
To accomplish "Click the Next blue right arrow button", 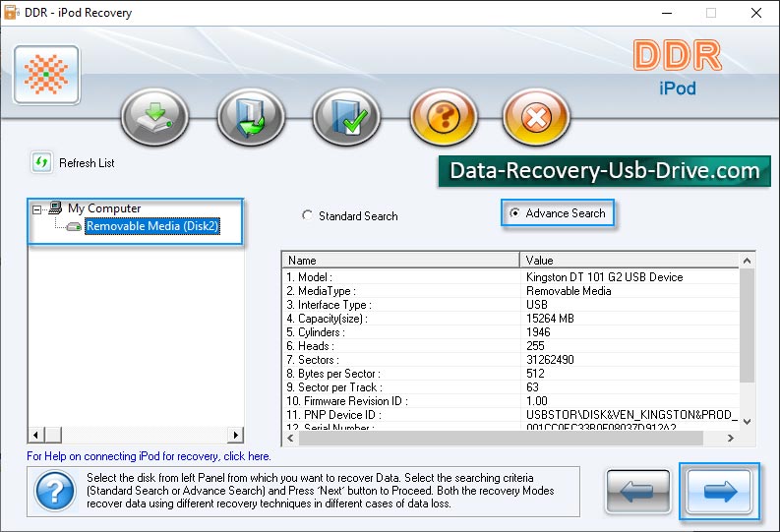I will (719, 492).
